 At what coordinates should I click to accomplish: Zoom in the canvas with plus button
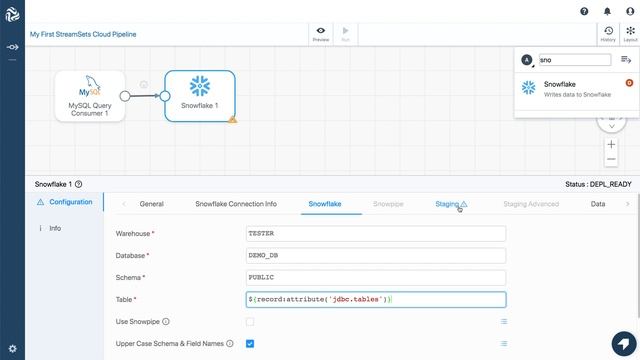[611, 144]
